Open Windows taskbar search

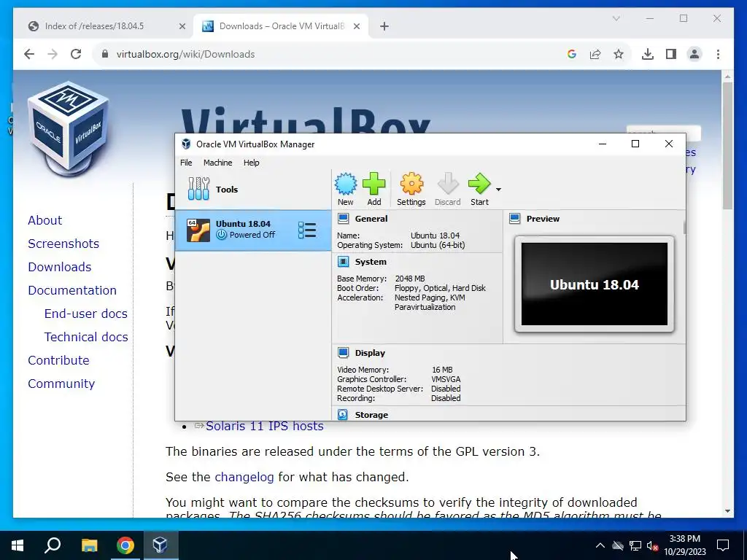pyautogui.click(x=53, y=545)
